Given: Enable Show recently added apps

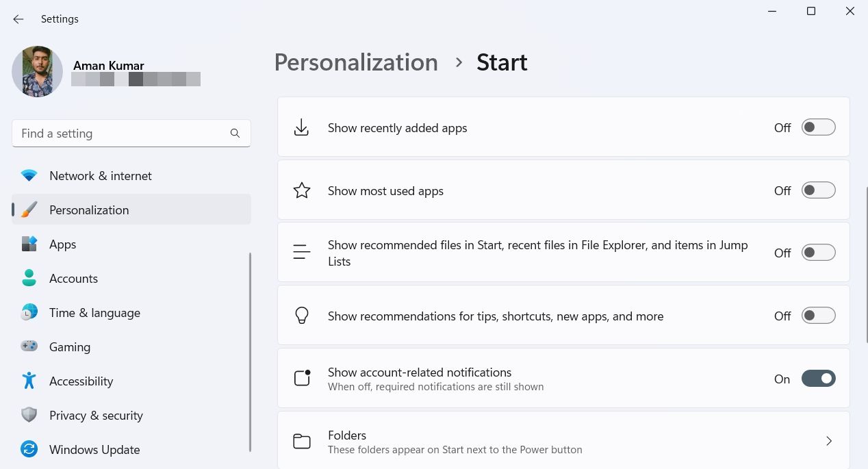Looking at the screenshot, I should [818, 127].
